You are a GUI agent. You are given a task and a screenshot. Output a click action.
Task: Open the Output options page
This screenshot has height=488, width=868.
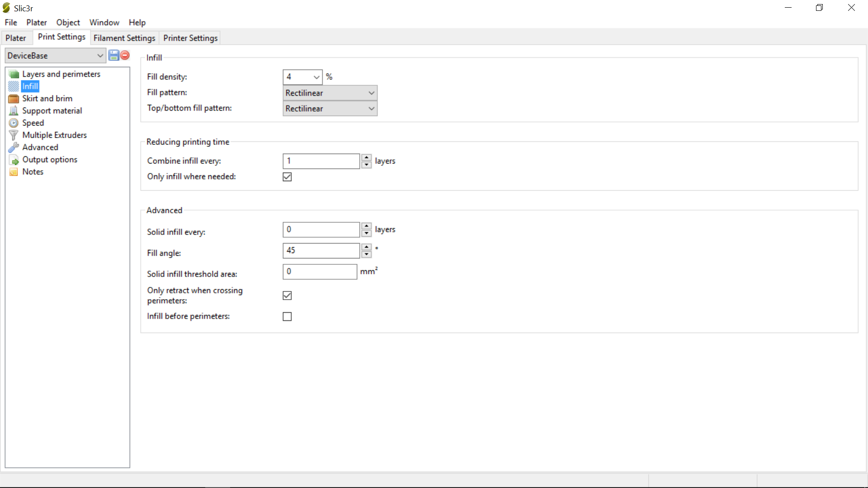coord(50,160)
